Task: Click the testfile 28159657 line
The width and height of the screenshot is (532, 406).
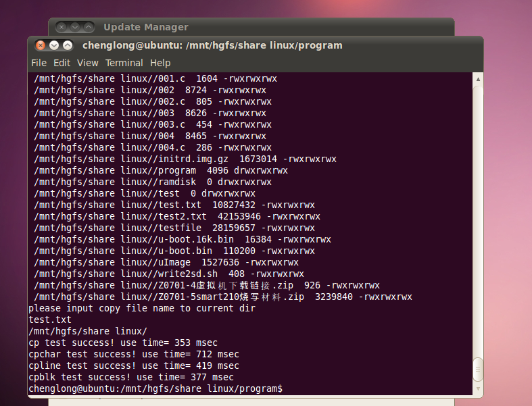Action: 174,228
